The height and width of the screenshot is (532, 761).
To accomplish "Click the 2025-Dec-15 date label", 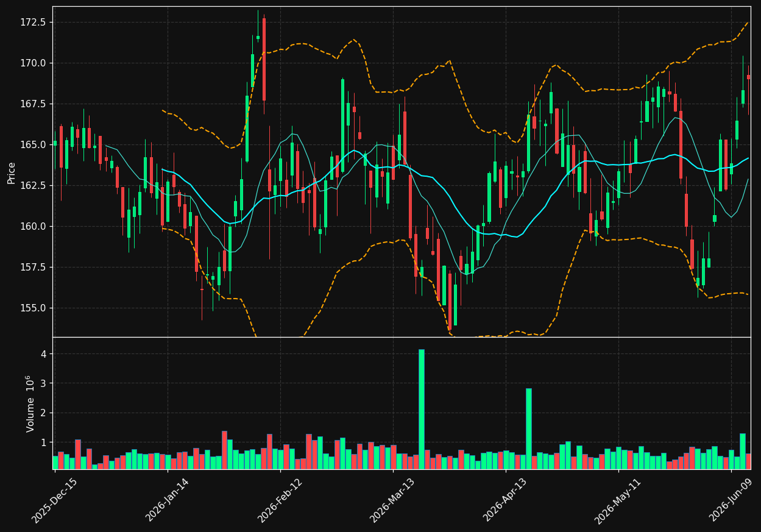I will [x=55, y=500].
